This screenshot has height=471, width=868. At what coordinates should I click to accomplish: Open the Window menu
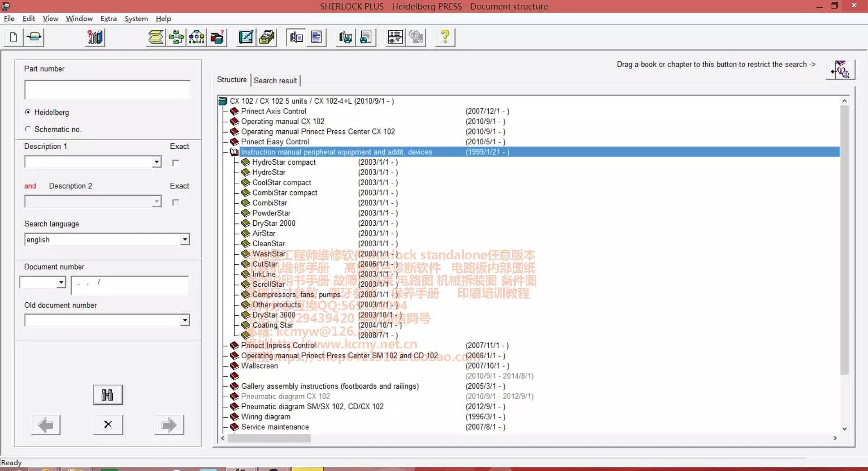coord(79,19)
